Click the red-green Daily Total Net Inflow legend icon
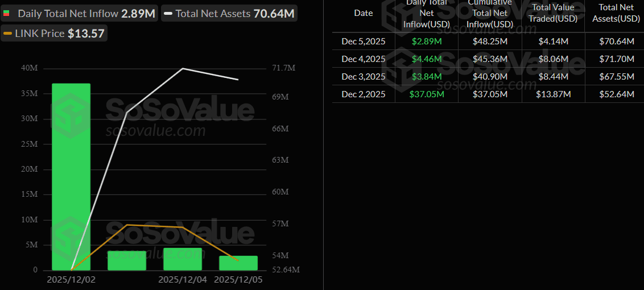644x290 pixels. 7,13
